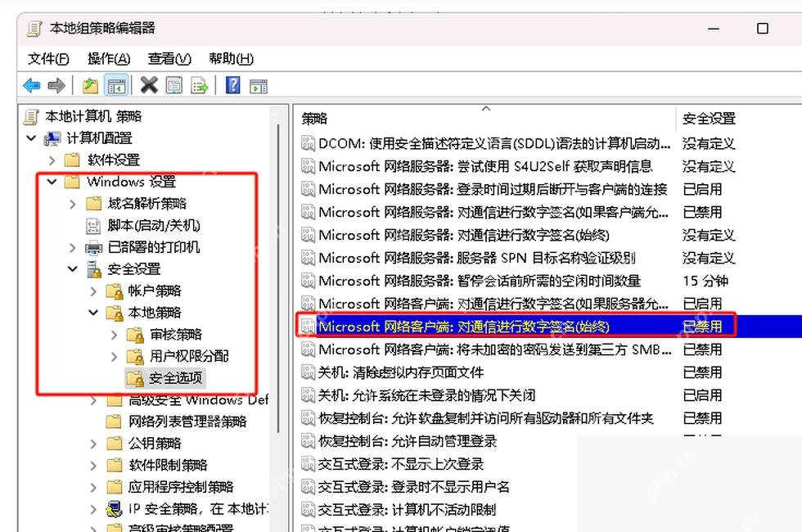Click the 用户权限分配 folder icon
This screenshot has width=802, height=532.
pos(135,356)
